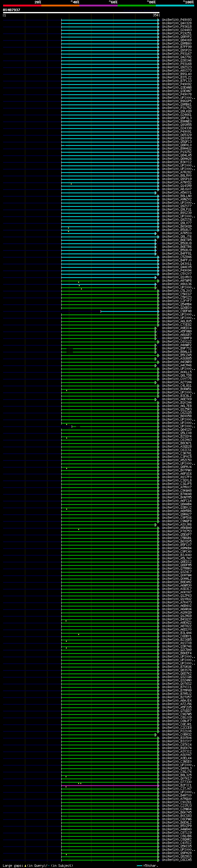The width and height of the screenshot is (197, 868).
Task: Open hit UniRef100_P19251
Action: (x=177, y=33)
